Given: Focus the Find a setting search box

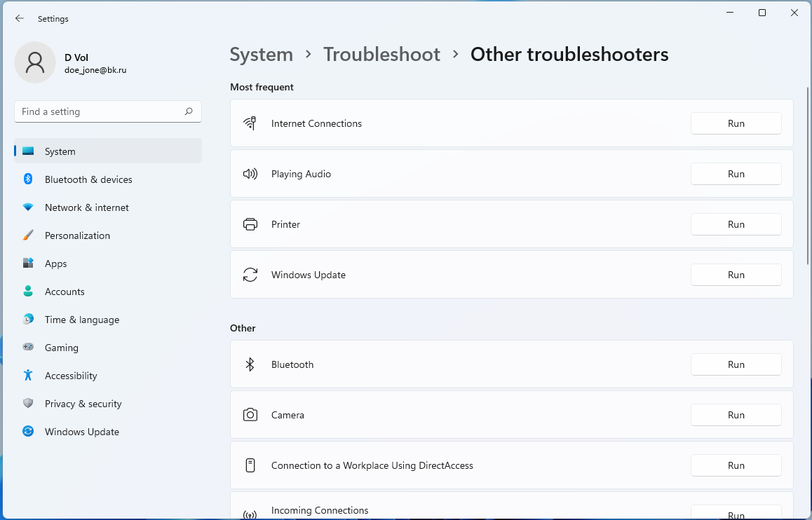Looking at the screenshot, I should (x=108, y=111).
